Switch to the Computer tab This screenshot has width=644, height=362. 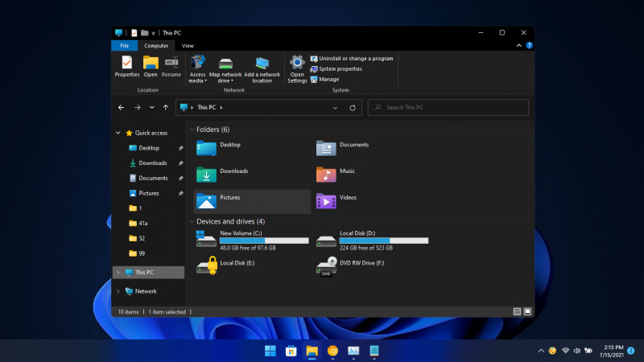(156, 46)
